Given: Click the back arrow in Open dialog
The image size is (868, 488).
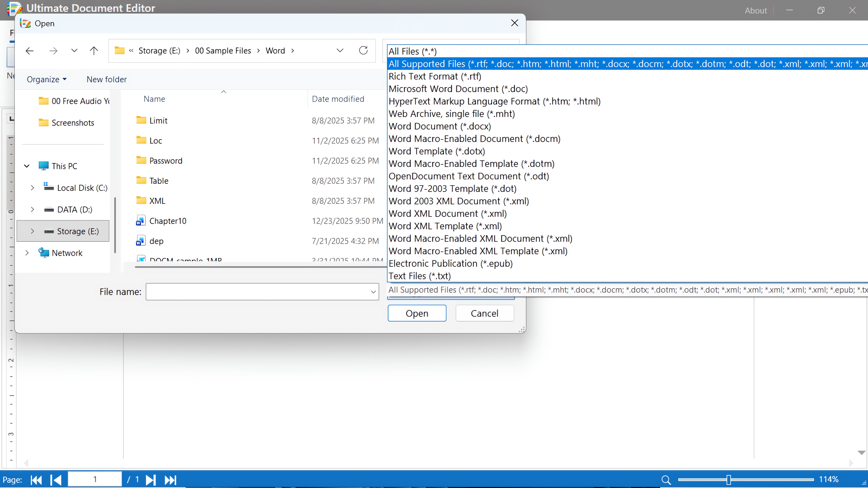Looking at the screenshot, I should pos(30,51).
